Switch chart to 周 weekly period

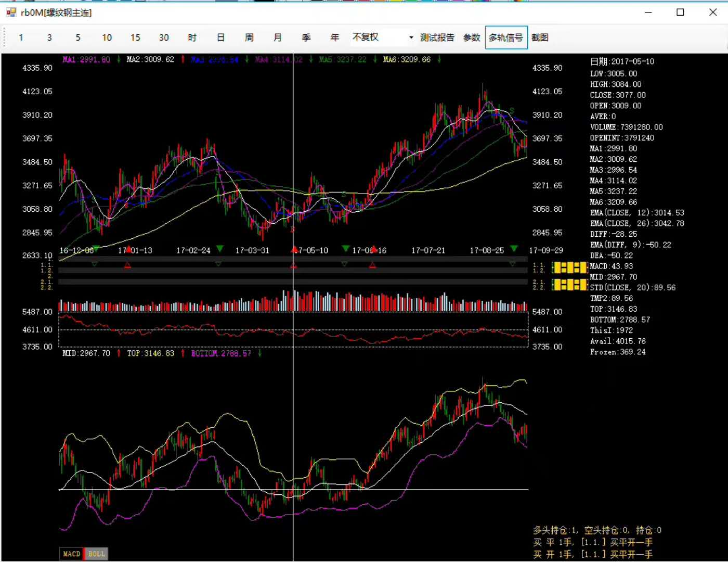point(249,37)
